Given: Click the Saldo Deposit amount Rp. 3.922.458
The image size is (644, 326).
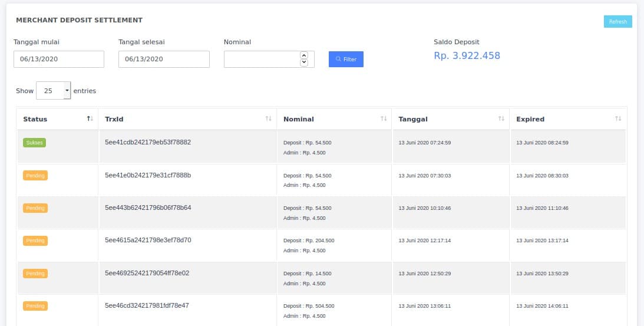Looking at the screenshot, I should pyautogui.click(x=467, y=56).
